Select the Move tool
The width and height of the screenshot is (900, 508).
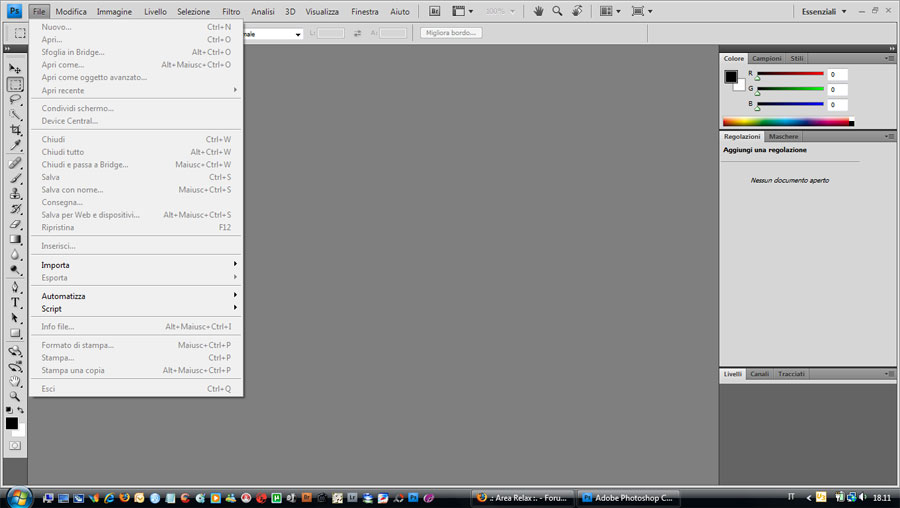point(15,69)
